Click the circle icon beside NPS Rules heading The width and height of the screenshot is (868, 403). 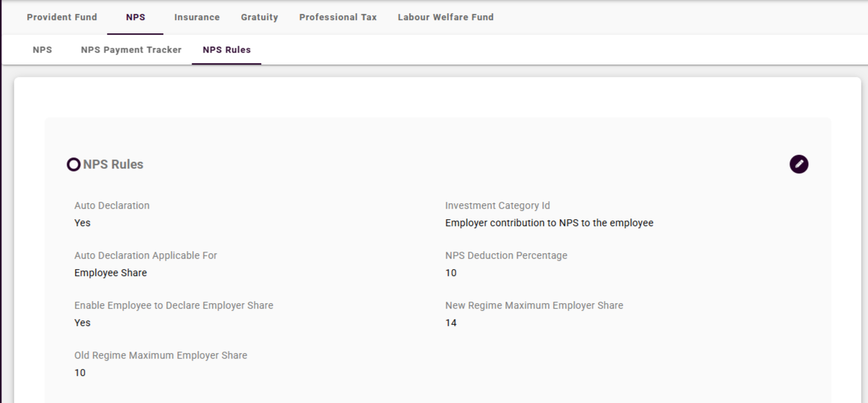point(73,165)
